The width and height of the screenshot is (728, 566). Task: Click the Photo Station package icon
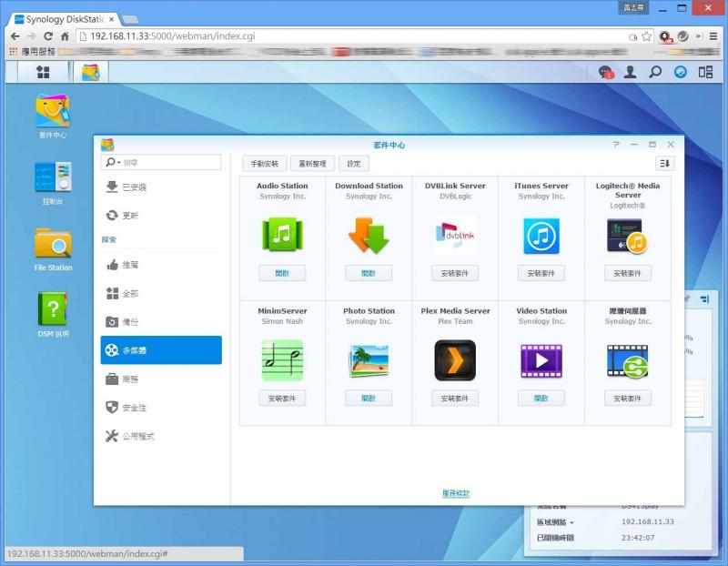tap(369, 360)
